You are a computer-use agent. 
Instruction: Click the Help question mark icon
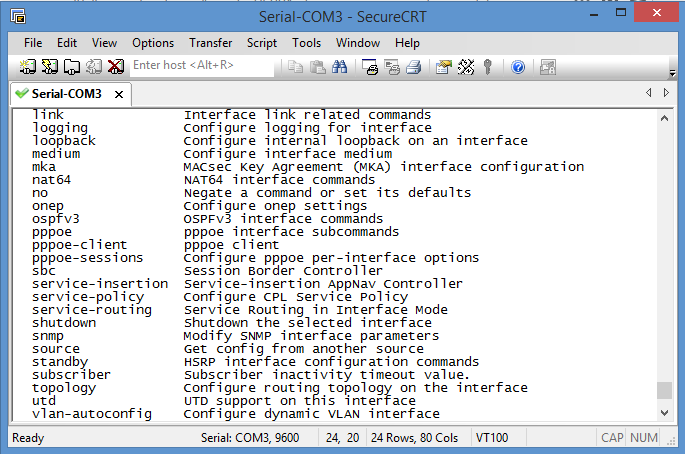click(518, 67)
